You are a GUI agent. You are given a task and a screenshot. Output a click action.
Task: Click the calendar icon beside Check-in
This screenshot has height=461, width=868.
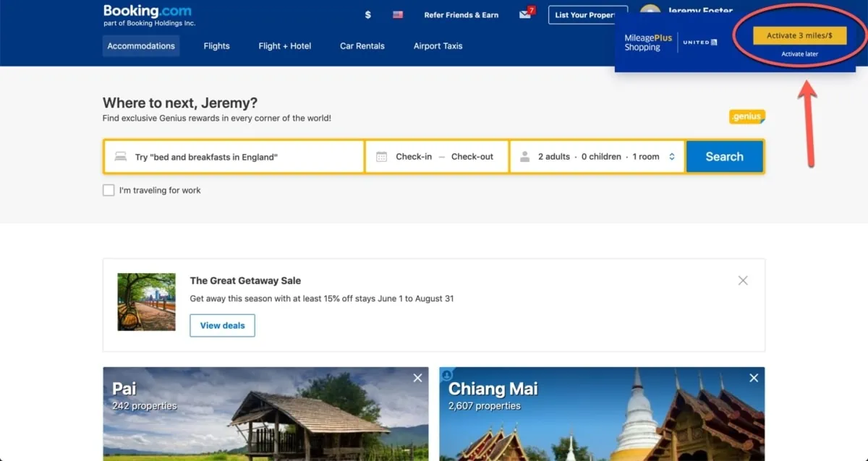pos(381,156)
